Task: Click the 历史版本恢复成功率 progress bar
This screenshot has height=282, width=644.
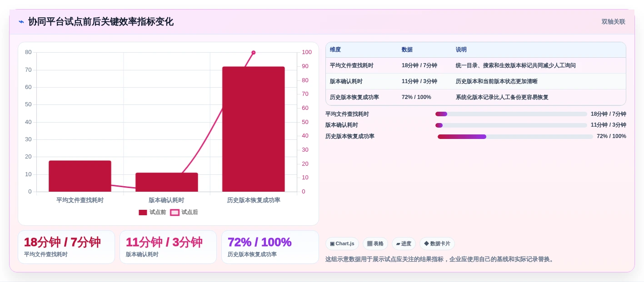Action: coord(515,137)
